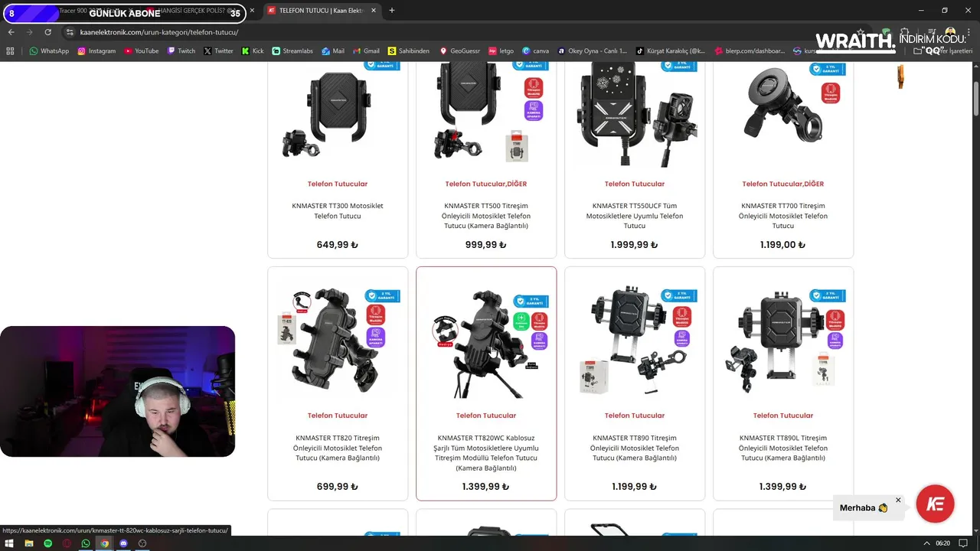Open Discord from the taskbar
The width and height of the screenshot is (980, 551).
coord(123,543)
